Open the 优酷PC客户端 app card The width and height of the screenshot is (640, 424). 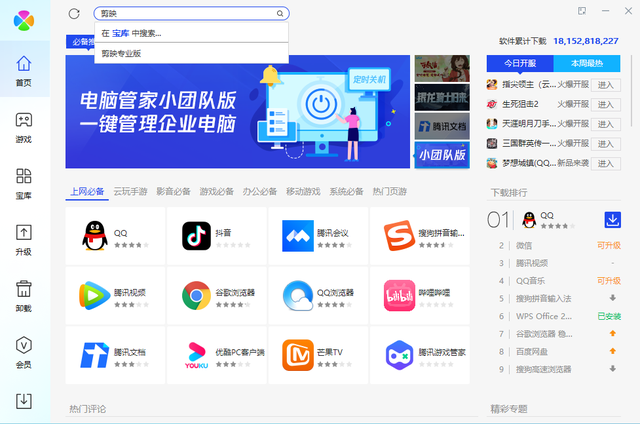(x=217, y=355)
